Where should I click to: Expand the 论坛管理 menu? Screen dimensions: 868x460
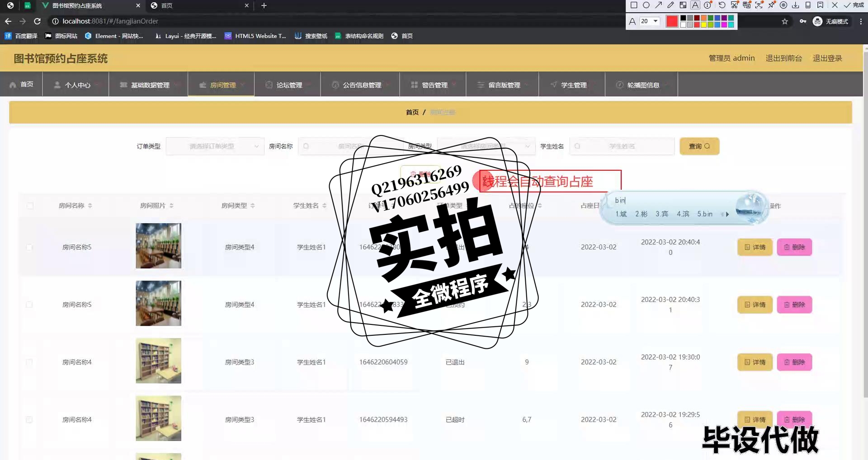coord(288,84)
